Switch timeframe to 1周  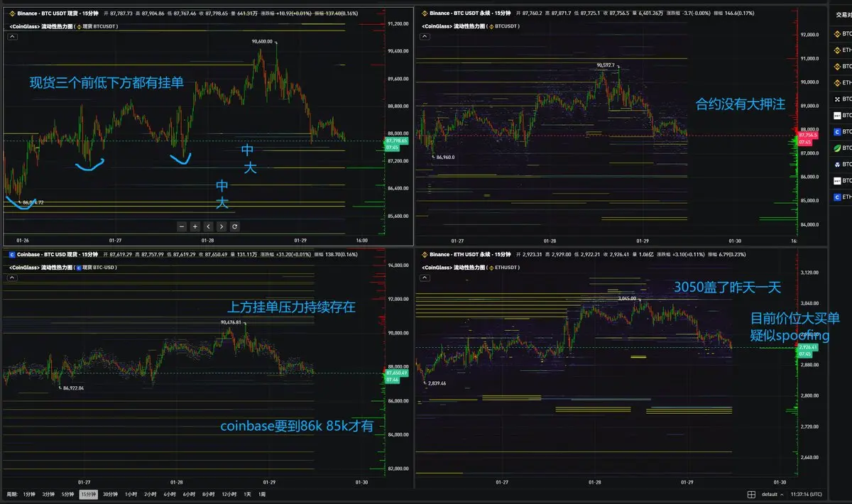coord(262,494)
